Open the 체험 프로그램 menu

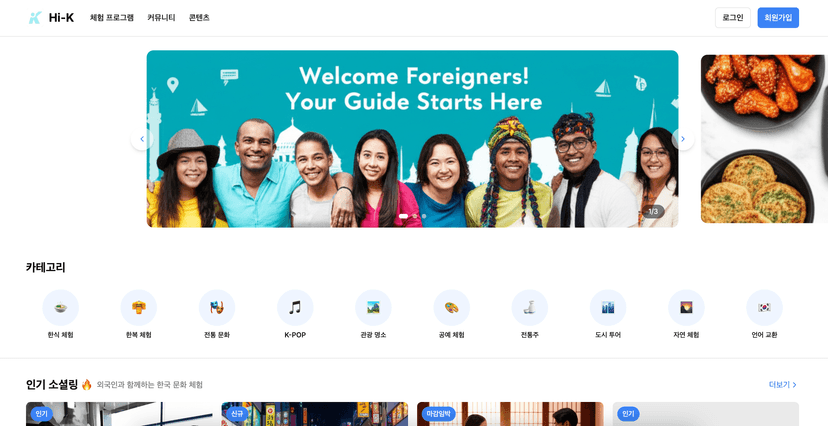tap(111, 17)
